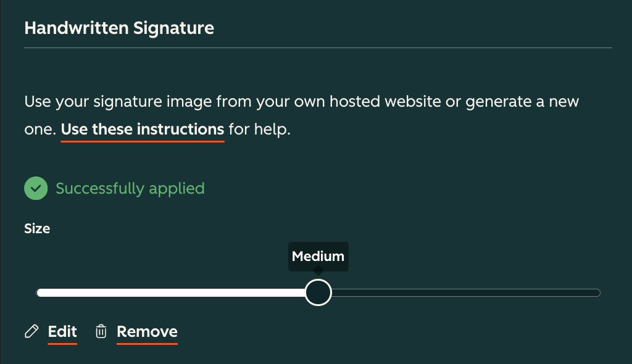Click the divider line under the heading
Image resolution: width=632 pixels, height=364 pixels.
point(318,48)
